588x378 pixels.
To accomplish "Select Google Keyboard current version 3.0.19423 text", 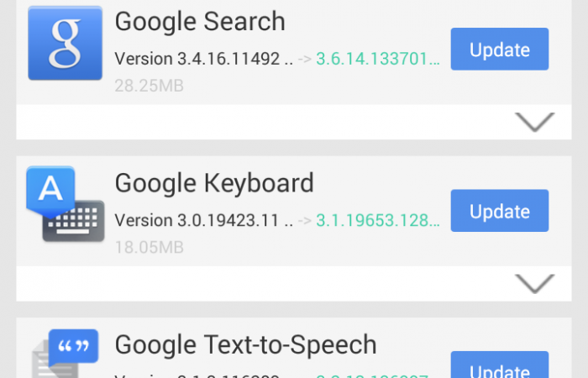I will pyautogui.click(x=203, y=220).
